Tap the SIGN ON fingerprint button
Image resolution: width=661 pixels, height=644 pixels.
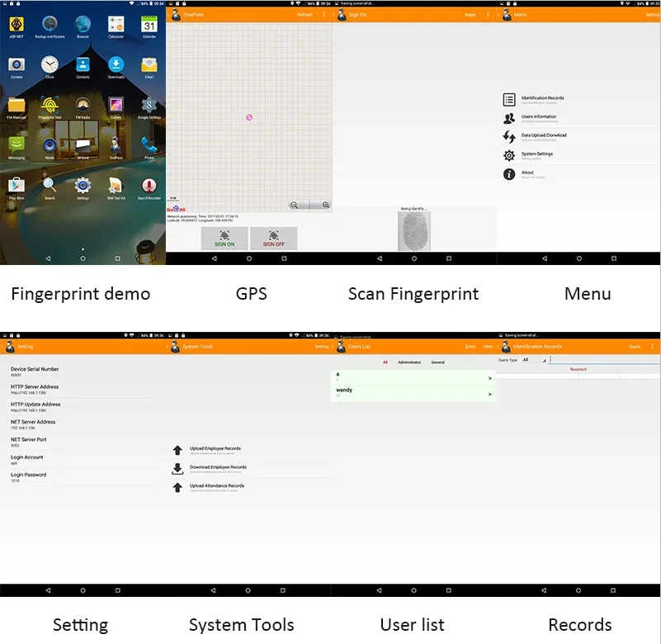coord(224,239)
